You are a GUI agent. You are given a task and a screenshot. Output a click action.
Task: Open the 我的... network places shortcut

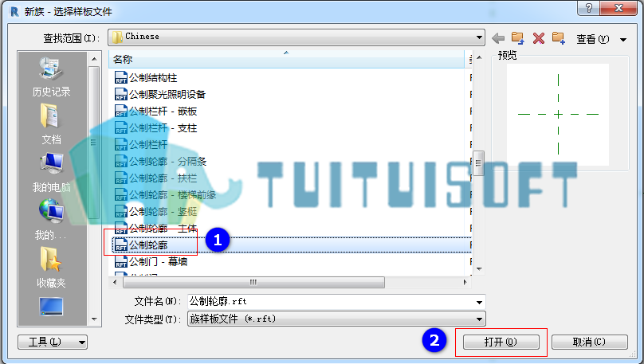51,220
